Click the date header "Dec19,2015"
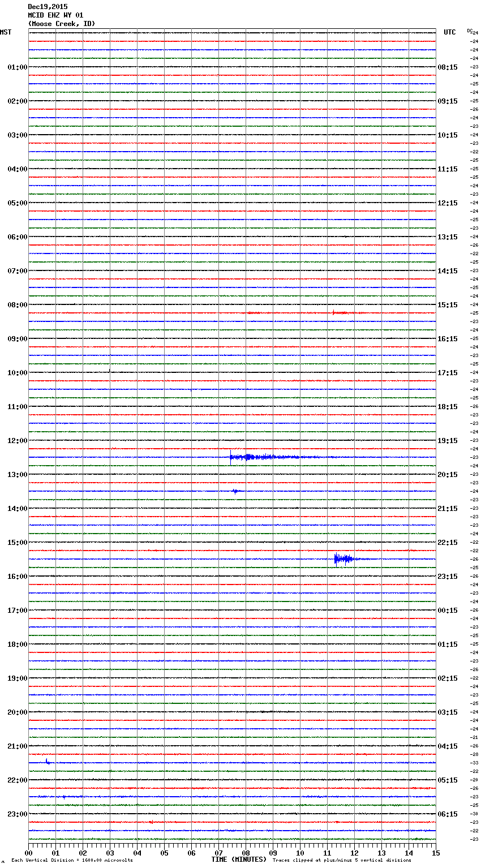This screenshot has height=868, width=481. [48, 7]
